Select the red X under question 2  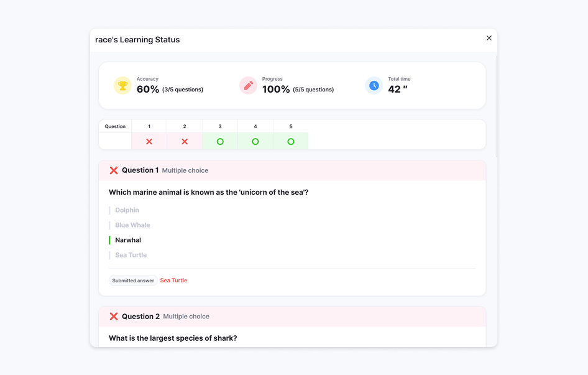click(185, 142)
